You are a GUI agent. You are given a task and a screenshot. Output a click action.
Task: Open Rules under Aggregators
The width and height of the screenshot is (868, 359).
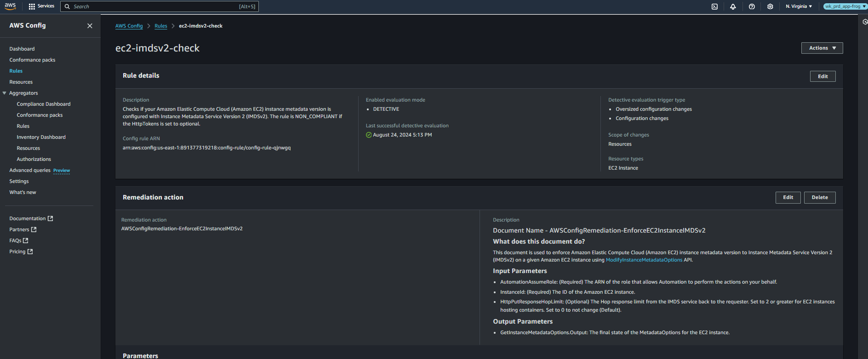23,126
